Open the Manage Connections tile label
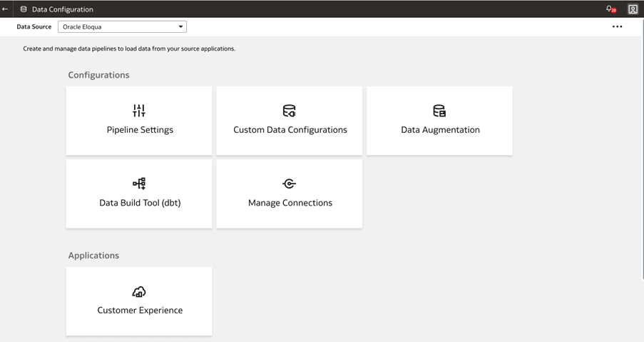The width and height of the screenshot is (644, 342). (x=290, y=203)
